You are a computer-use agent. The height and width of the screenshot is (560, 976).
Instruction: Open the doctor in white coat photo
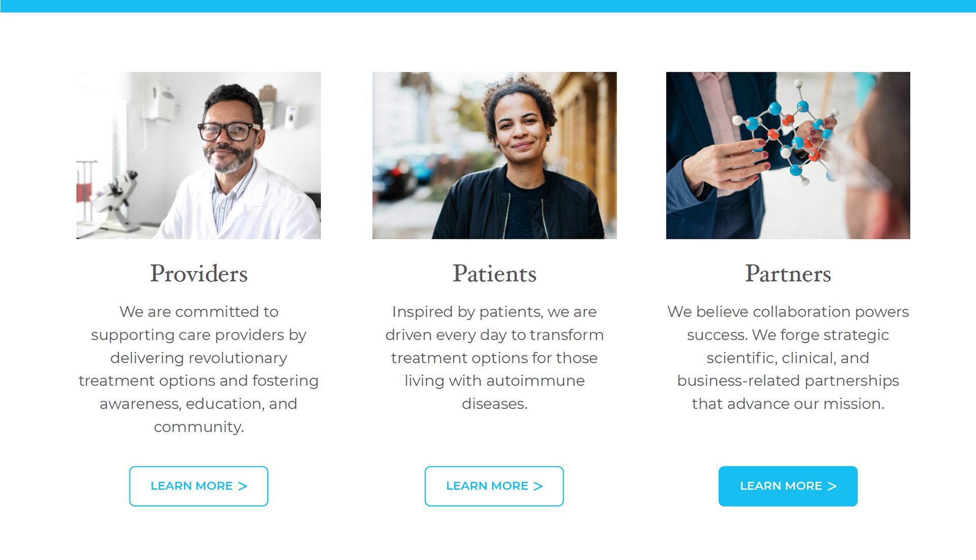coord(199,155)
